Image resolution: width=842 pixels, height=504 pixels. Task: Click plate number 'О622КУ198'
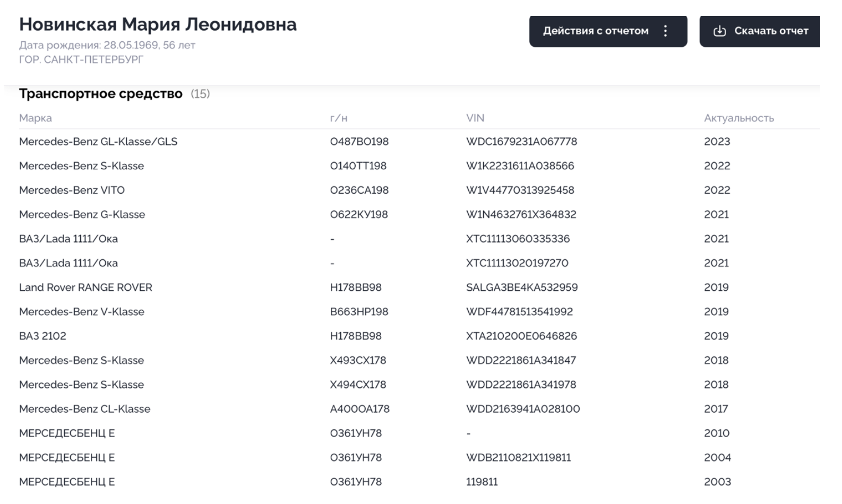click(x=359, y=215)
